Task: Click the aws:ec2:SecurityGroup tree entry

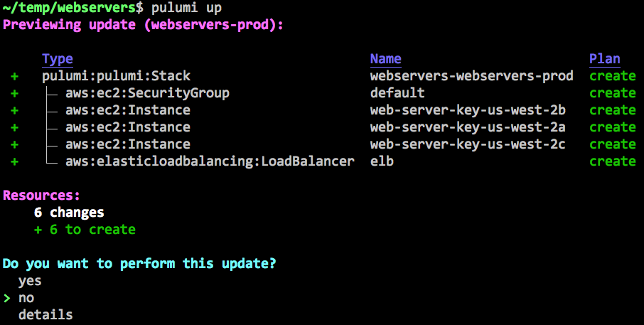Action: pos(147,93)
